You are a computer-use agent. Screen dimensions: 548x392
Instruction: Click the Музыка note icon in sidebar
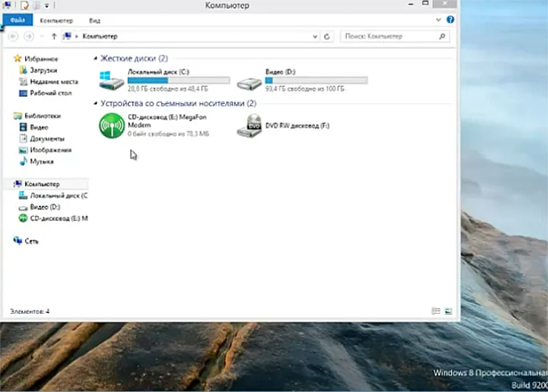coord(23,161)
